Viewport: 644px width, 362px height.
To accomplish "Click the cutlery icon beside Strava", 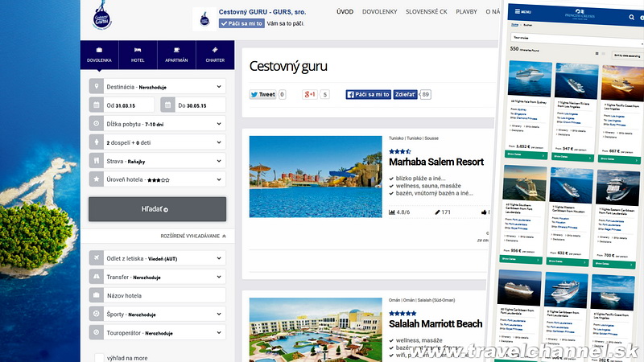I will 97,161.
